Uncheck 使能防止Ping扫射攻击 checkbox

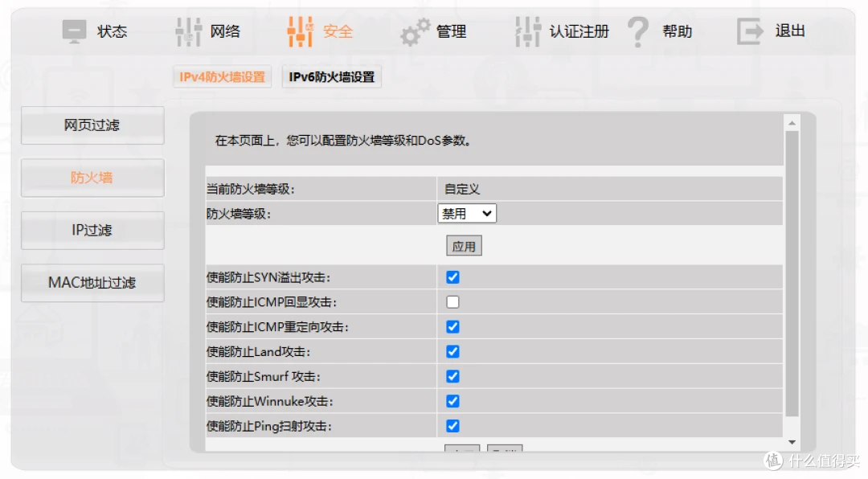(452, 427)
